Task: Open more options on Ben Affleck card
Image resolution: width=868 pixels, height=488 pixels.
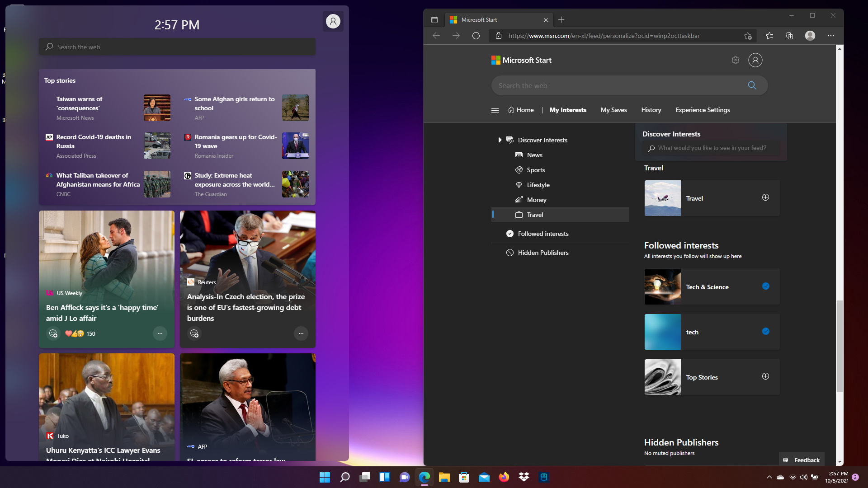Action: [160, 333]
